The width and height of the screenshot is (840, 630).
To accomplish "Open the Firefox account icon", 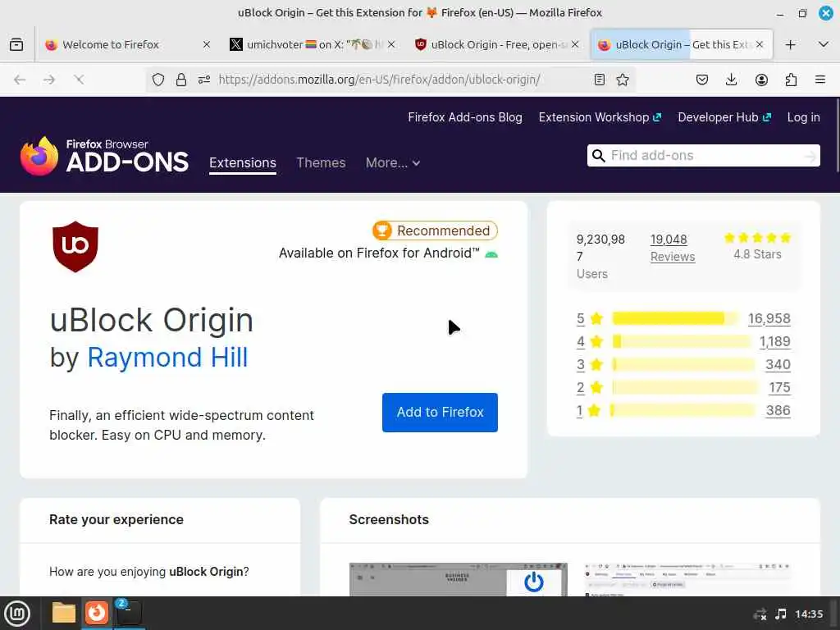I will (x=761, y=80).
